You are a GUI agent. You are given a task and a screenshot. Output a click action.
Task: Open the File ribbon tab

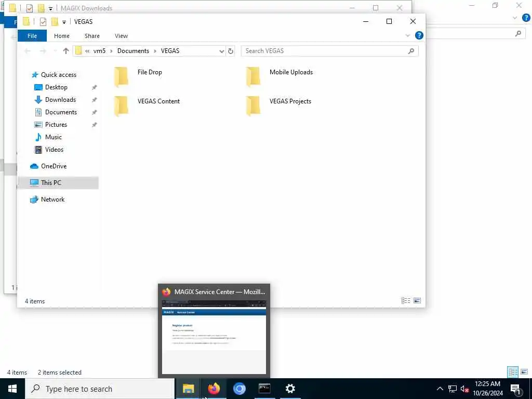click(x=32, y=36)
